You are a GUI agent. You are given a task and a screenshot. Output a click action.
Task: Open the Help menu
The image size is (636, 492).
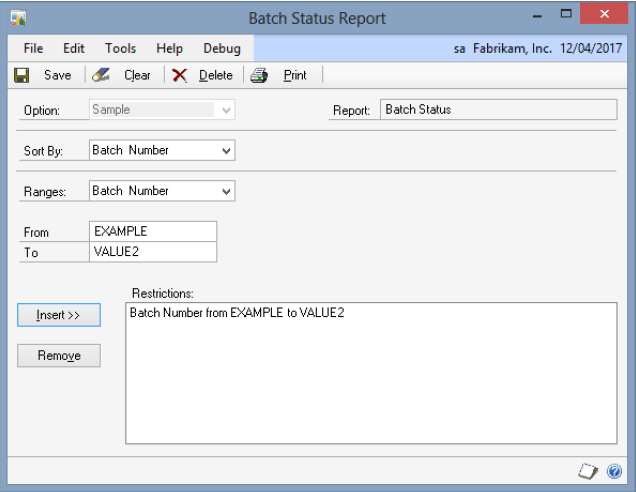pos(170,48)
